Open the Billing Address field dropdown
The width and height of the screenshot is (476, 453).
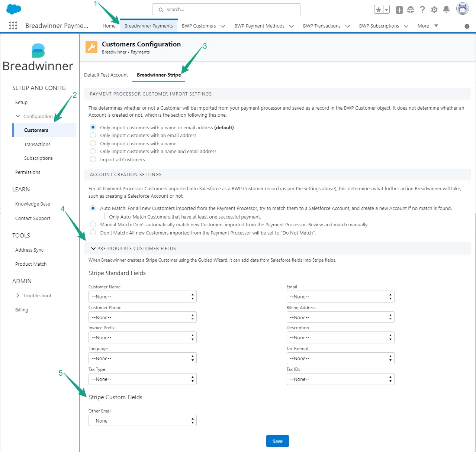340,317
